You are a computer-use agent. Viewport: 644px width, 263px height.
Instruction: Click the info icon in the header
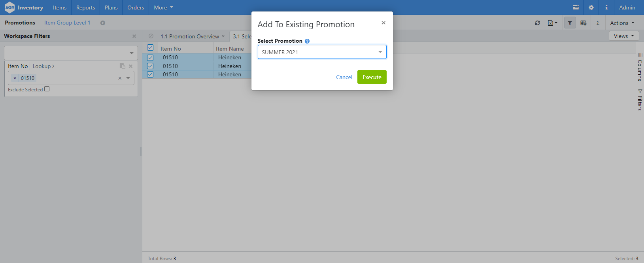[x=606, y=7]
